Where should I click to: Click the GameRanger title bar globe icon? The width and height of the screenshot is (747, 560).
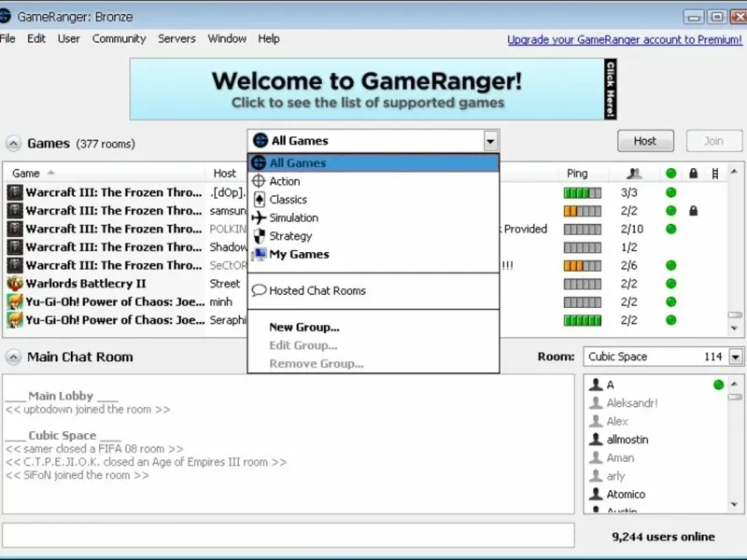(x=5, y=16)
